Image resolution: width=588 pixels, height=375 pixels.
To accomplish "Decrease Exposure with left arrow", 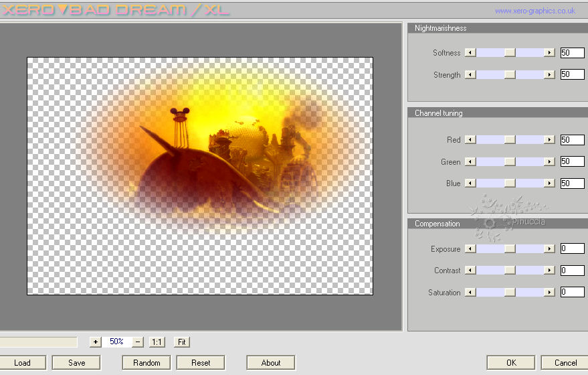I will point(470,248).
